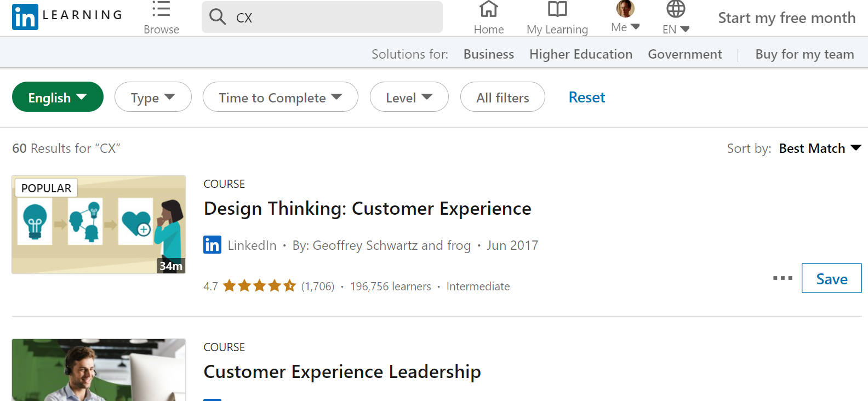Expand the Time to Complete filter
868x401 pixels.
pos(280,97)
